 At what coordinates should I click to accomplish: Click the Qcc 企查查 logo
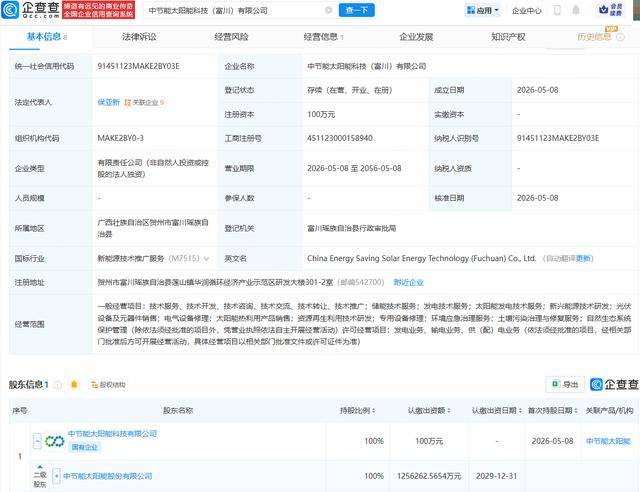click(31, 10)
